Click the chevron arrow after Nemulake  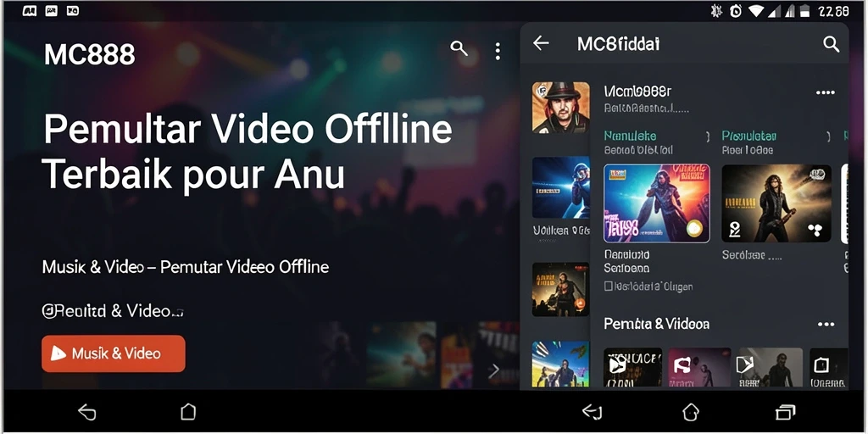(x=707, y=136)
